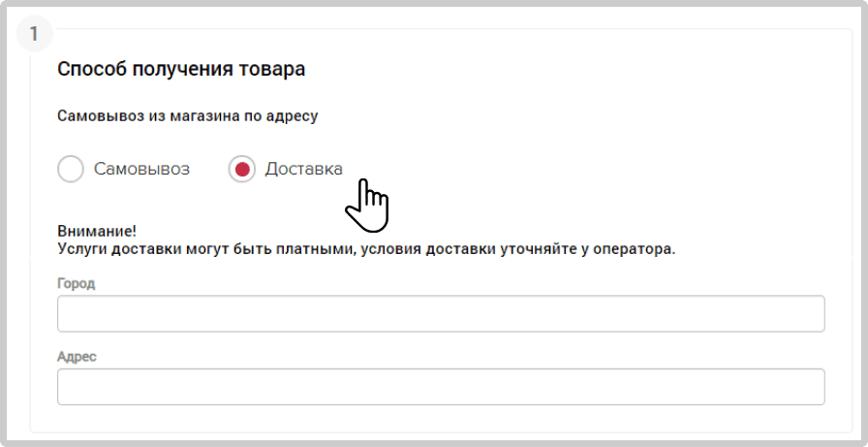Click the Город field label

tap(77, 283)
